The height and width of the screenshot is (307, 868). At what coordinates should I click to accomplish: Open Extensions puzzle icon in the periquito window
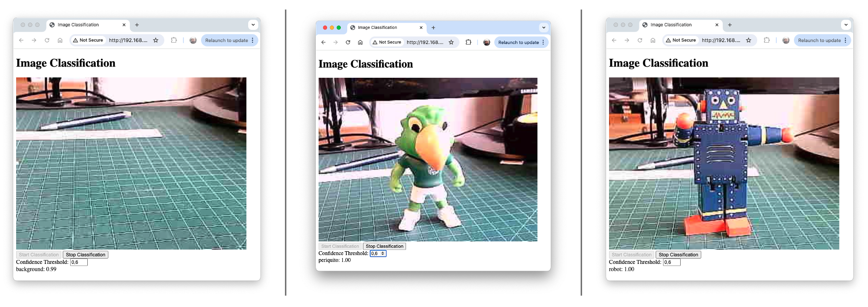click(x=468, y=43)
